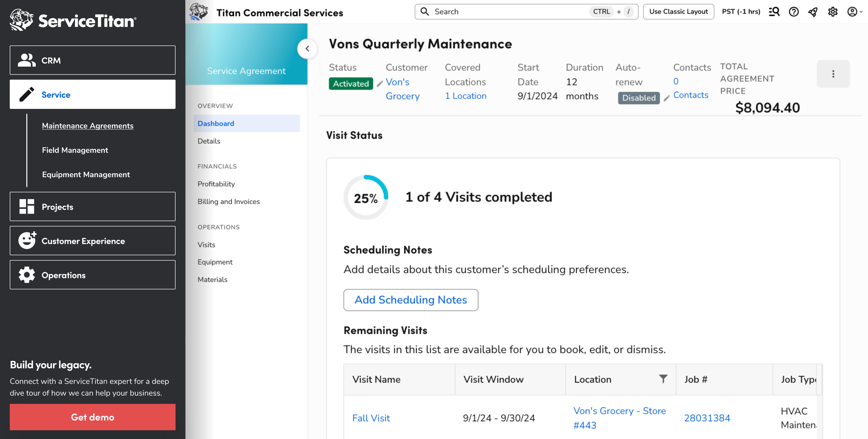Go to Billing and Invoices section
Viewport: 868px width, 439px height.
229,201
